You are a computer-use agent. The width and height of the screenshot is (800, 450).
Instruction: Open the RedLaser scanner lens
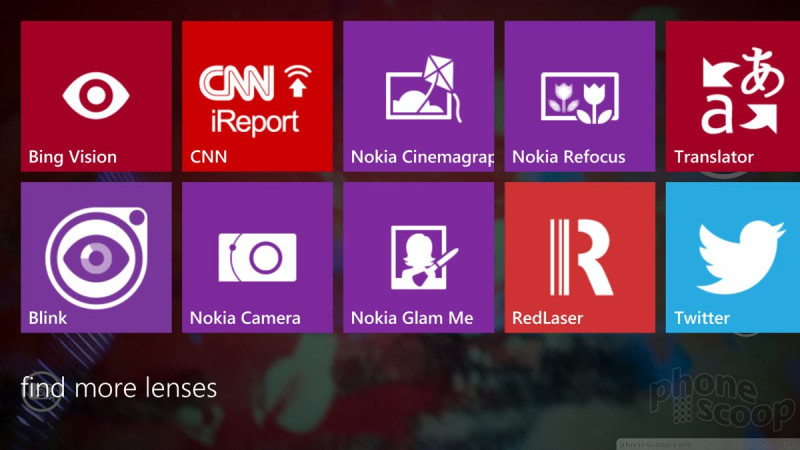coord(580,258)
